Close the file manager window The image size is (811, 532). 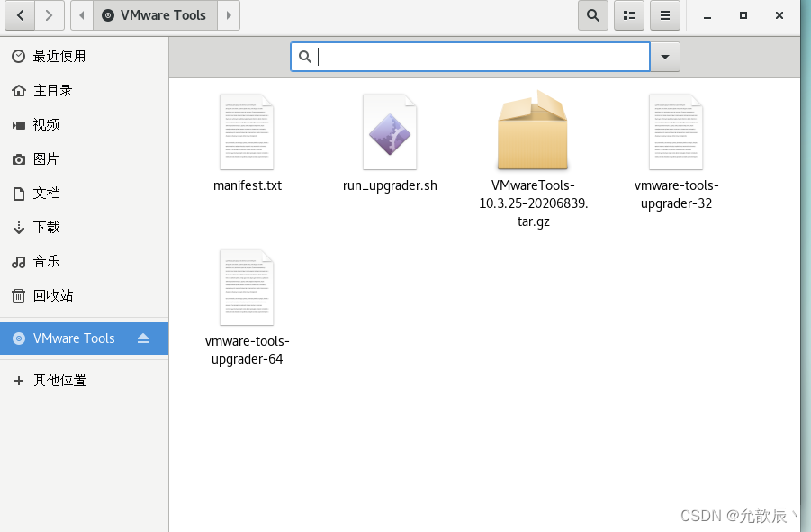779,15
